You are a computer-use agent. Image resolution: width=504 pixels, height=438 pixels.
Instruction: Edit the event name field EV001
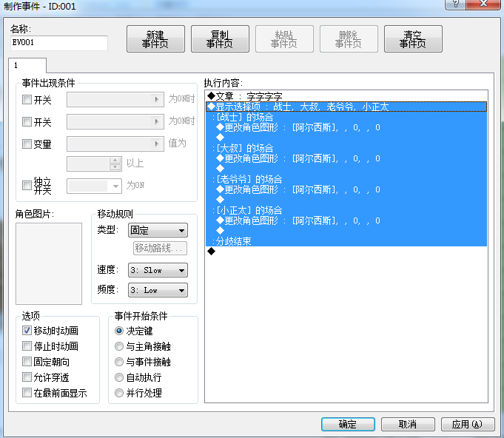59,43
